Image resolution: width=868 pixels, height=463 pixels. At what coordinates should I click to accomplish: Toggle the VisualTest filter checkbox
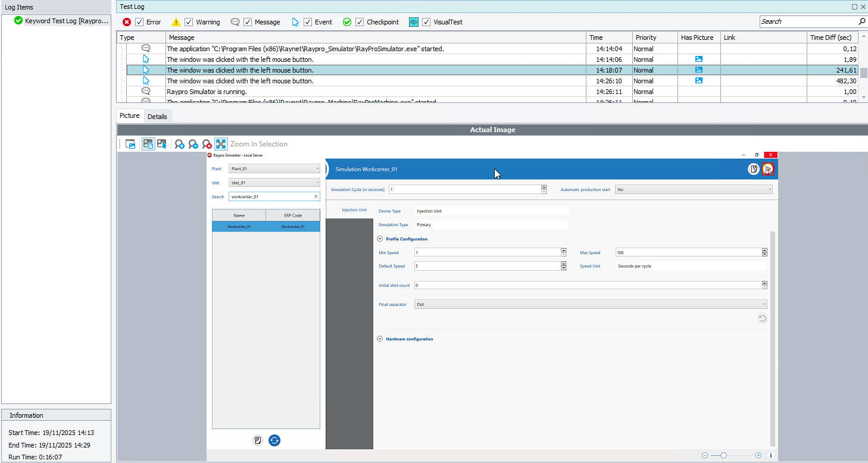pos(426,22)
